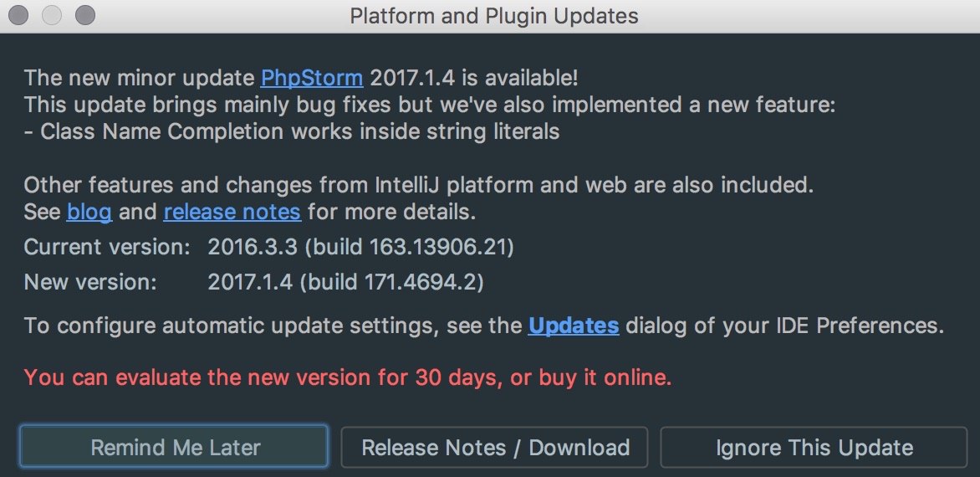Click the current build 163.13906.21 text

coord(360,247)
